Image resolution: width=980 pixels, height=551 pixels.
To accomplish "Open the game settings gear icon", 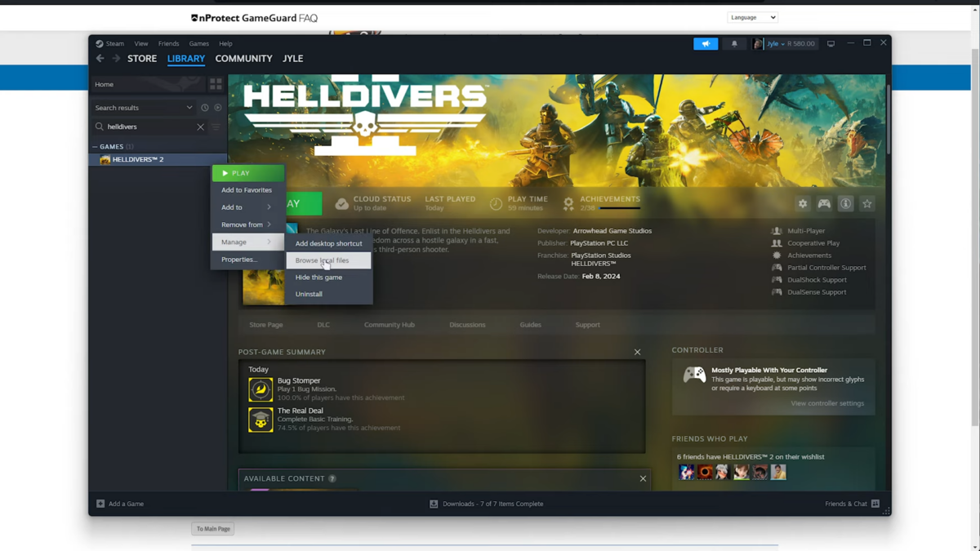I will point(803,204).
